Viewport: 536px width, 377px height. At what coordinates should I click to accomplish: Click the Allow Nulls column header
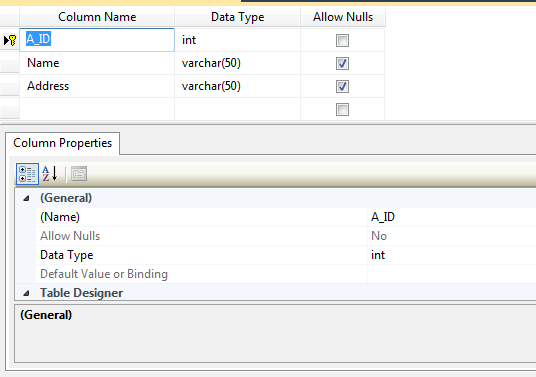343,17
